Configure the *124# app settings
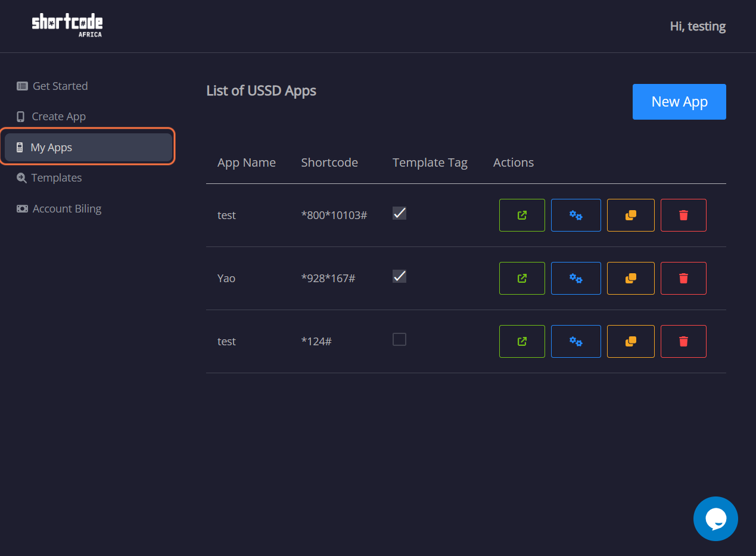The height and width of the screenshot is (556, 756). [575, 341]
